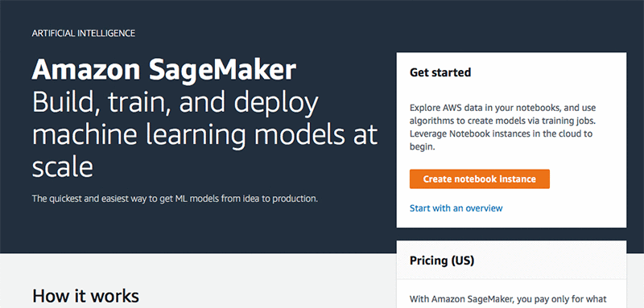The image size is (644, 308).
Task: Click the word Amazon in the main title
Action: tap(86, 69)
